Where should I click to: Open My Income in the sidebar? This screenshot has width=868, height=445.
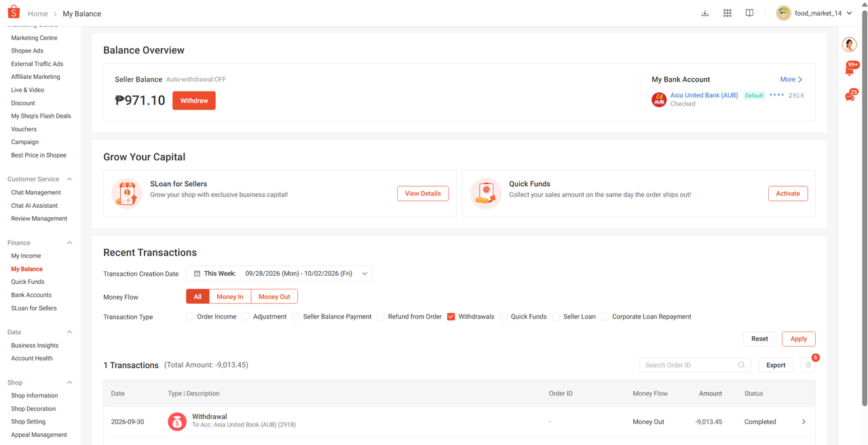click(26, 256)
